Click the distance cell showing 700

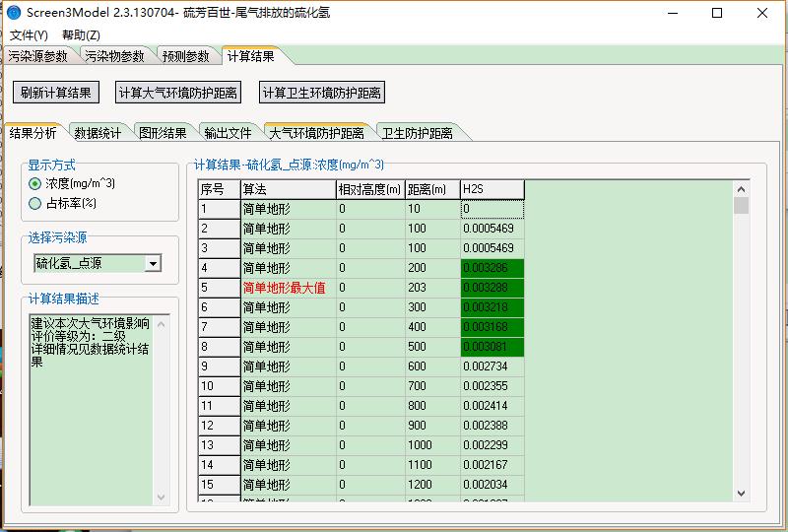click(432, 386)
